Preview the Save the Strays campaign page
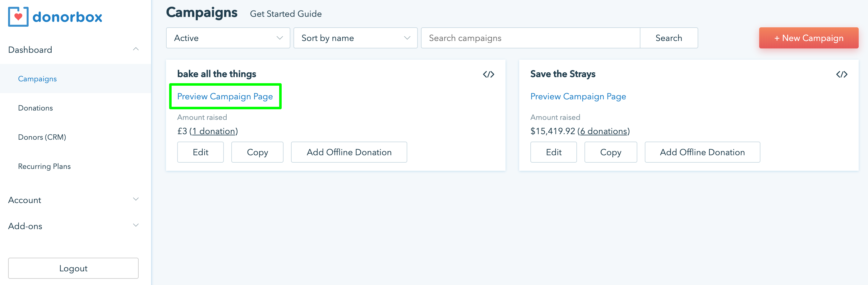Screen dimensions: 868x285 click(x=578, y=97)
